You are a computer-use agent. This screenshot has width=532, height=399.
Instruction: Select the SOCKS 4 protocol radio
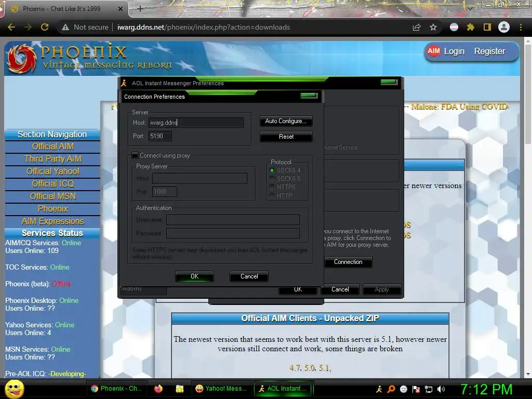272,170
